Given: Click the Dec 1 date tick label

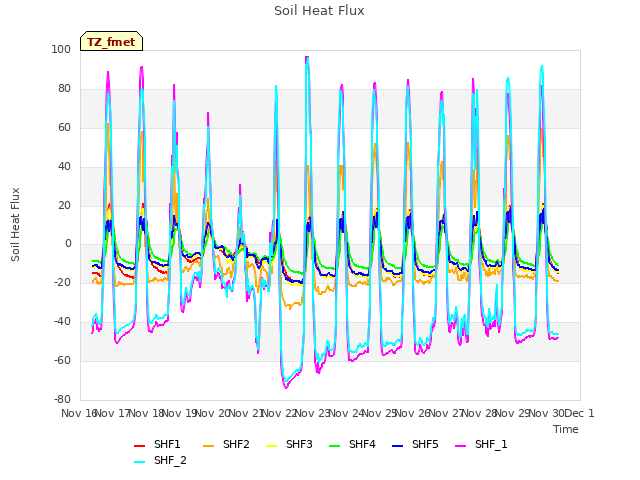Looking at the screenshot, I should coord(579,413).
